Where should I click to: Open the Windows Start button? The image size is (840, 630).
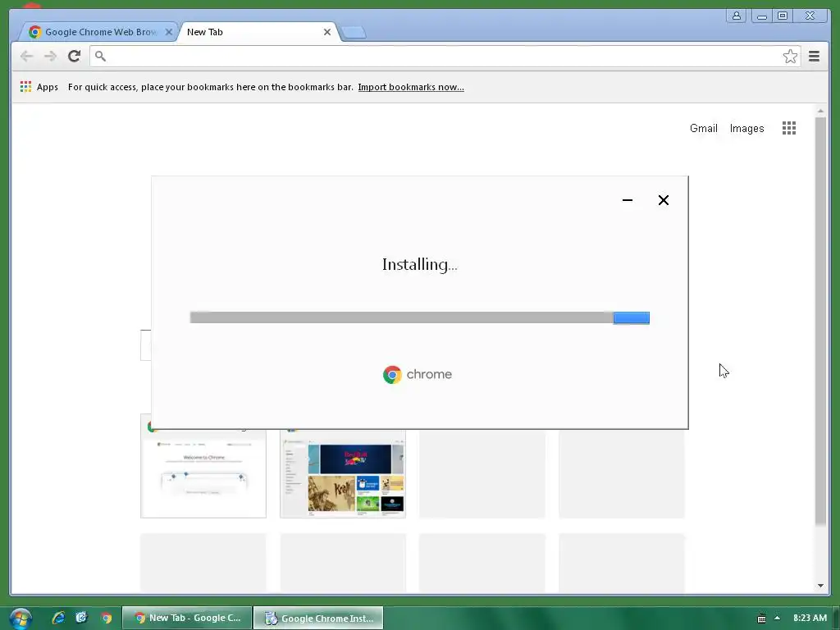click(x=21, y=619)
